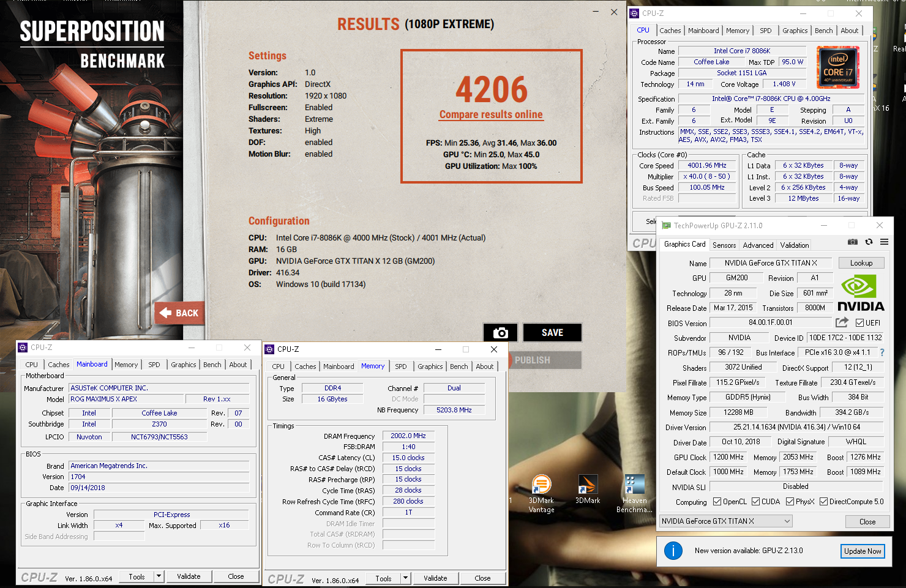Click Update Now button in GPU-Z

tap(863, 551)
